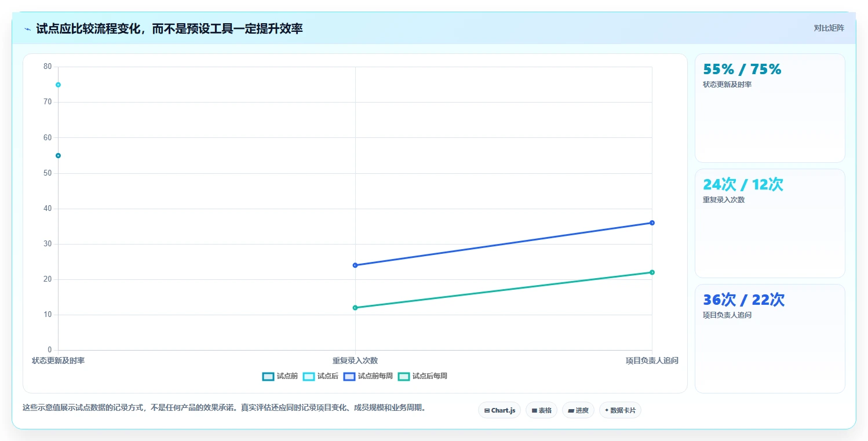Click the icon in the 数据卡片 chip
The width and height of the screenshot is (868, 441).
pos(607,410)
